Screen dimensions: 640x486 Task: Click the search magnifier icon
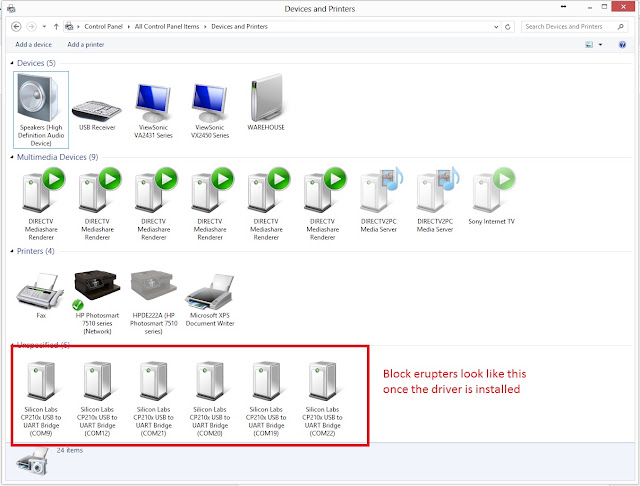pyautogui.click(x=621, y=27)
